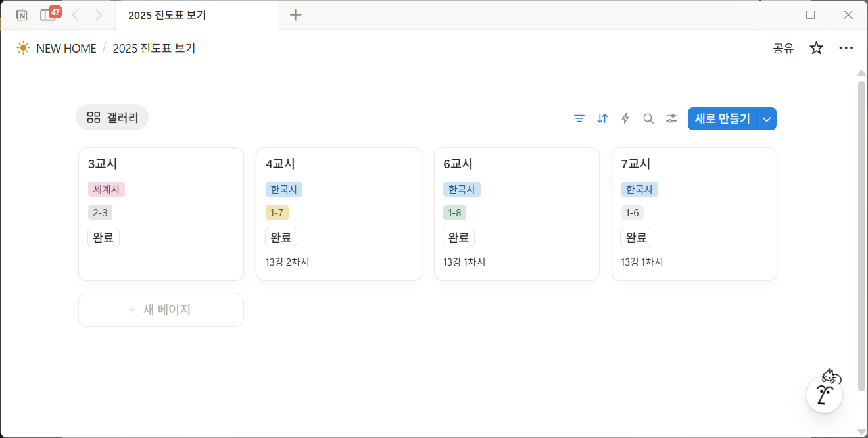The height and width of the screenshot is (438, 868).
Task: Click the 한국사 tag on 7교시 card
Action: 640,189
